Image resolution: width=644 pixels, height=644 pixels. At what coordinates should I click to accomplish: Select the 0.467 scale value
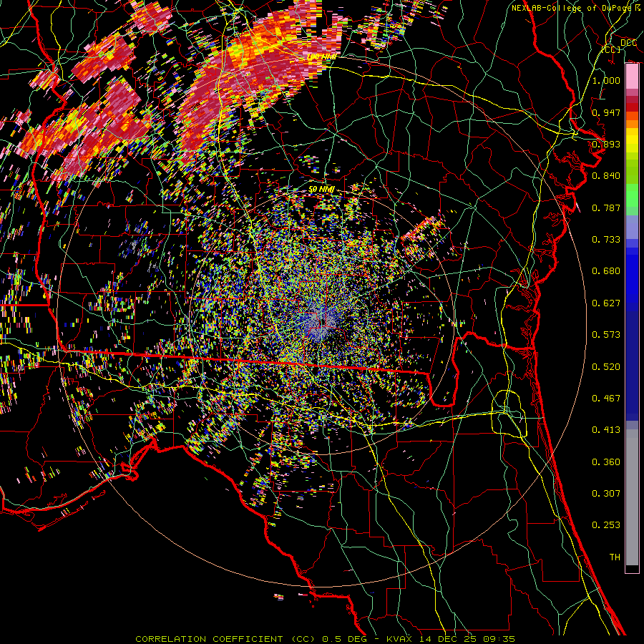click(606, 399)
